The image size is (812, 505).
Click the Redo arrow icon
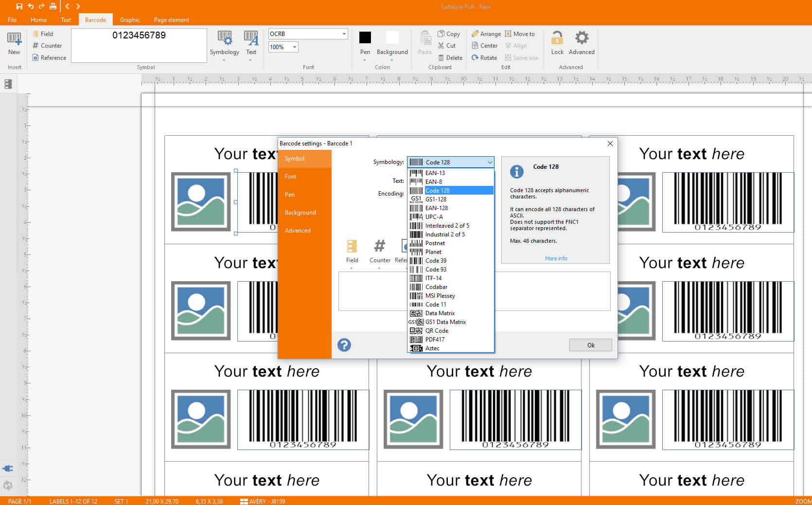(x=41, y=6)
